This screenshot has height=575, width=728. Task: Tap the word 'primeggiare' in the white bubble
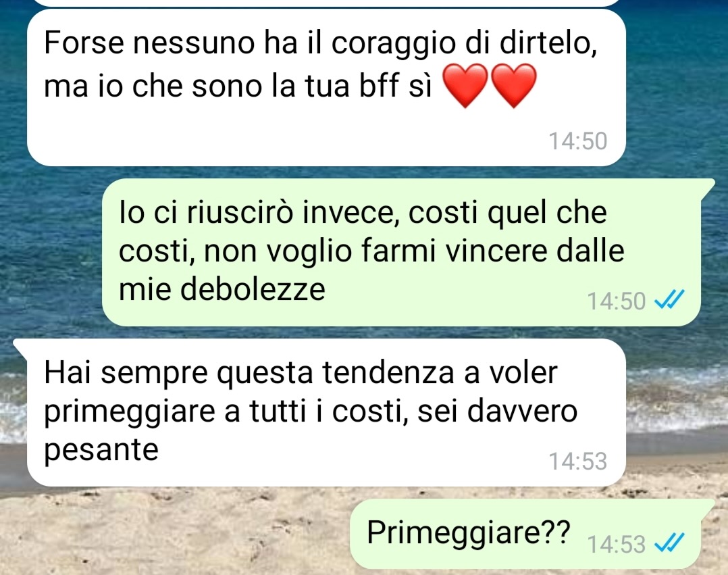click(130, 412)
